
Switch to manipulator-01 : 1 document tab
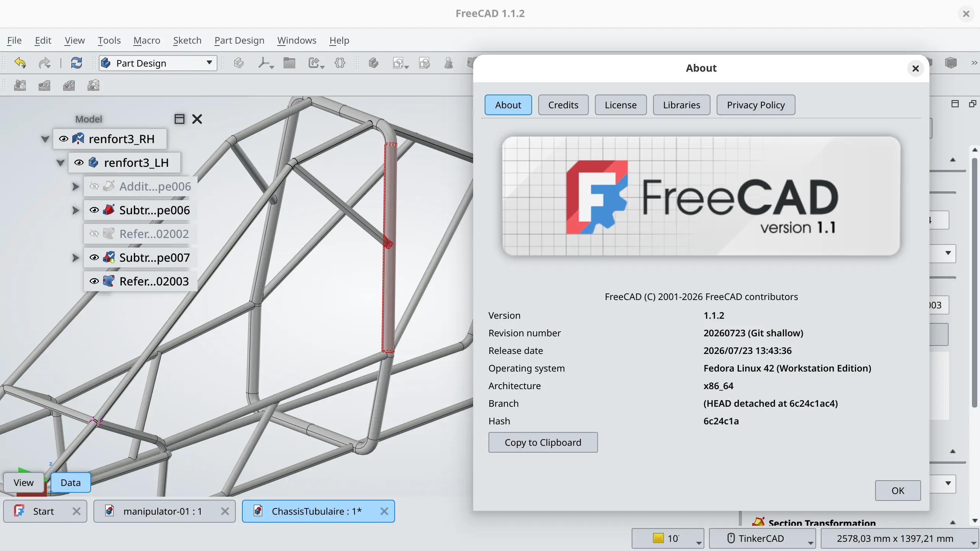[x=164, y=511]
